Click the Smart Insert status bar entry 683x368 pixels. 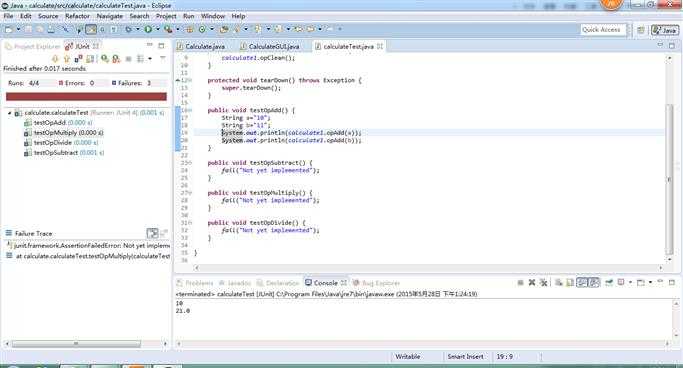pyautogui.click(x=466, y=357)
